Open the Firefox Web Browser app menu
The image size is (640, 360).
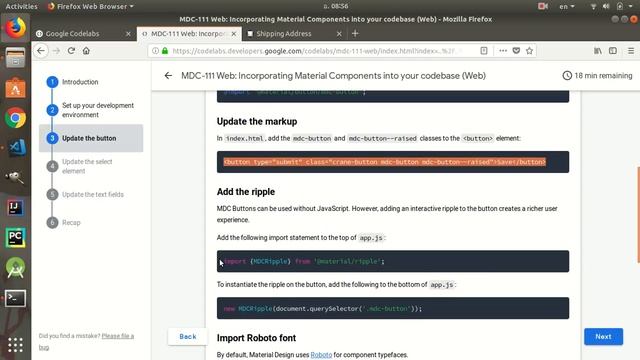(91, 6)
